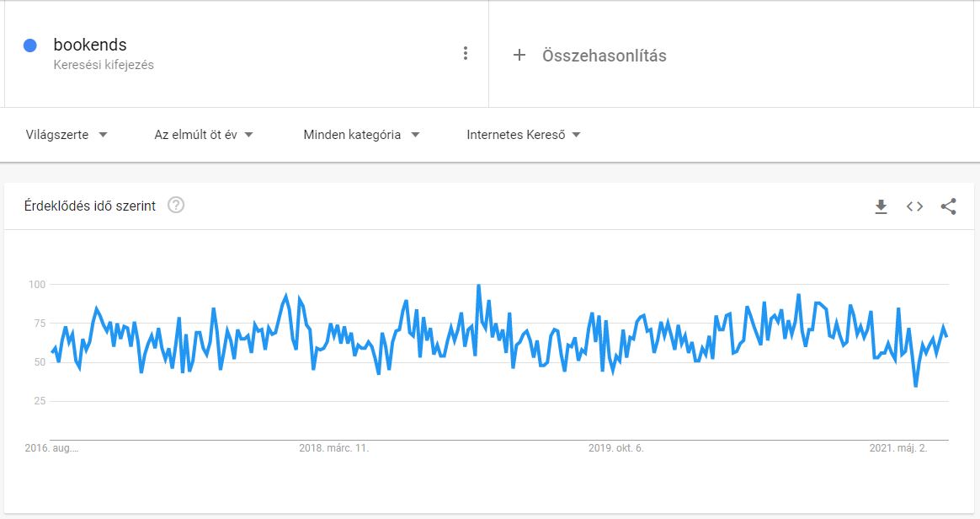
Task: Click the blue dot next to bookends
Action: pyautogui.click(x=30, y=45)
